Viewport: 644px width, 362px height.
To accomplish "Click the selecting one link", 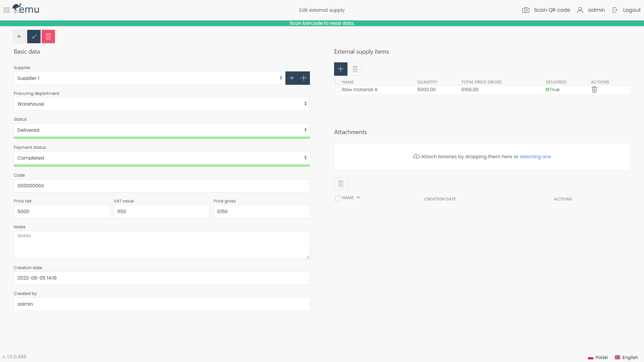I will pyautogui.click(x=535, y=157).
